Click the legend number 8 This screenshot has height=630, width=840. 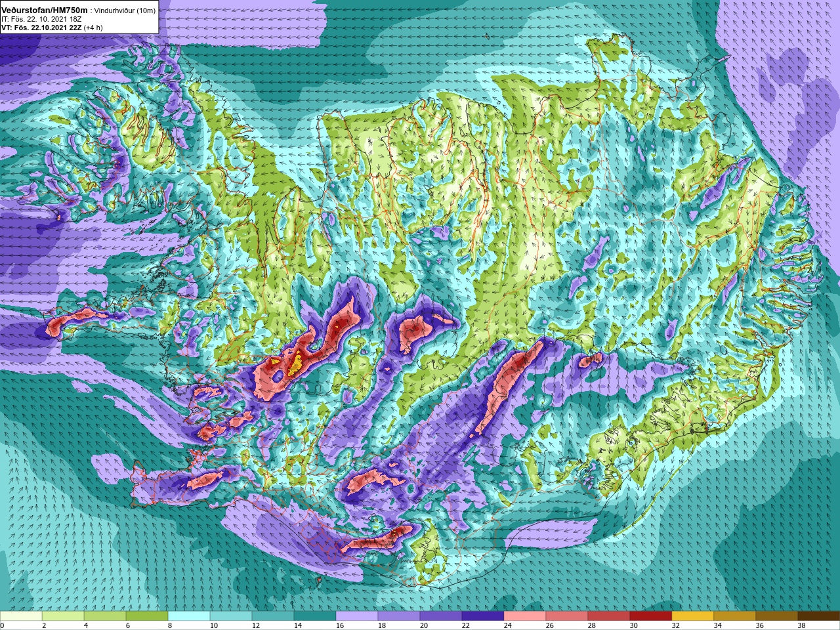point(169,625)
